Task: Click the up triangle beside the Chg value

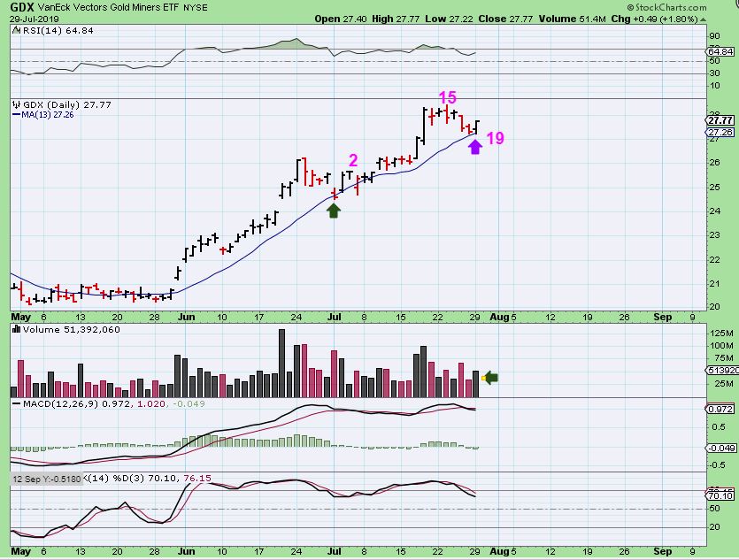Action: click(704, 19)
